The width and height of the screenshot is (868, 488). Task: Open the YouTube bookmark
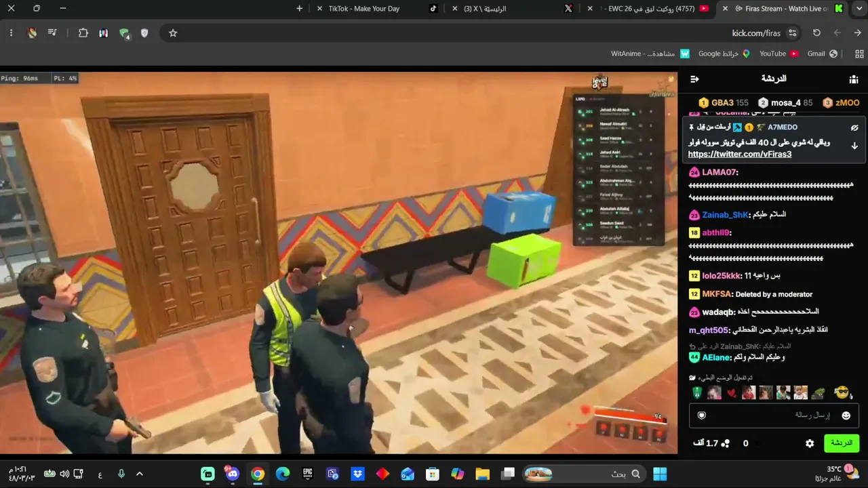tap(778, 54)
